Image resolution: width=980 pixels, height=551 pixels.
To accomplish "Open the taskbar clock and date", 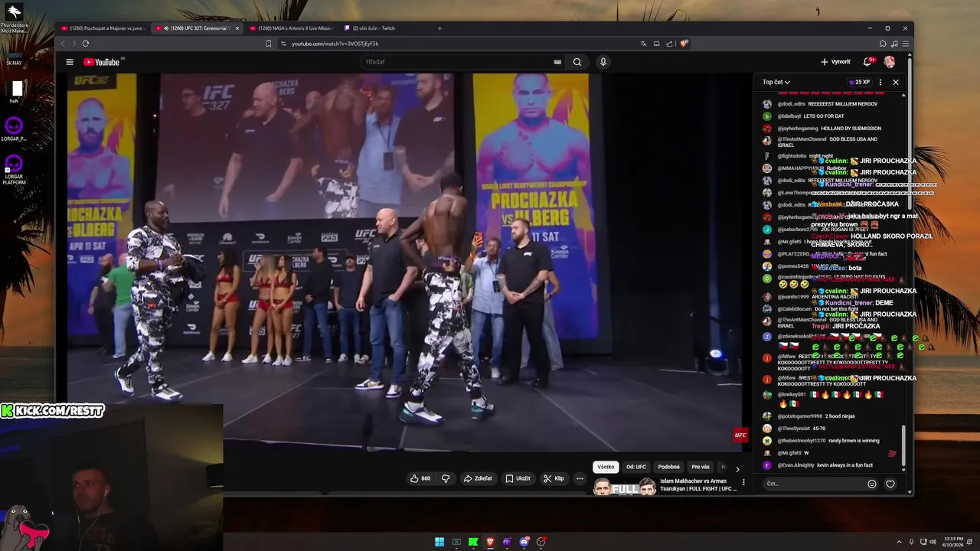I will coord(954,542).
